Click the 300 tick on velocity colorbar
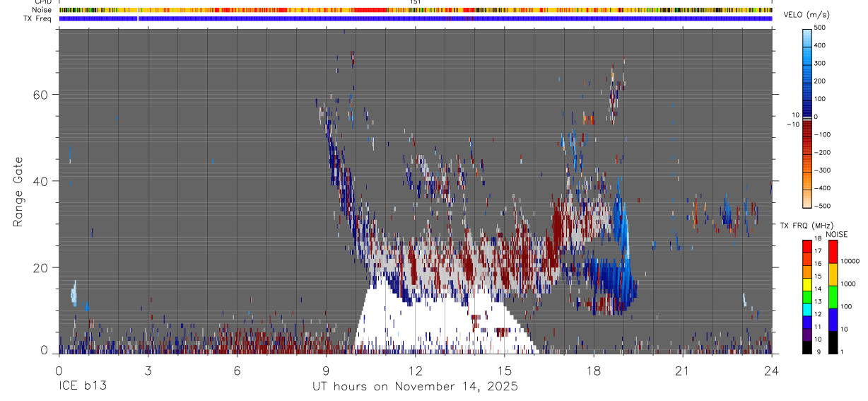The image size is (868, 401). (820, 63)
